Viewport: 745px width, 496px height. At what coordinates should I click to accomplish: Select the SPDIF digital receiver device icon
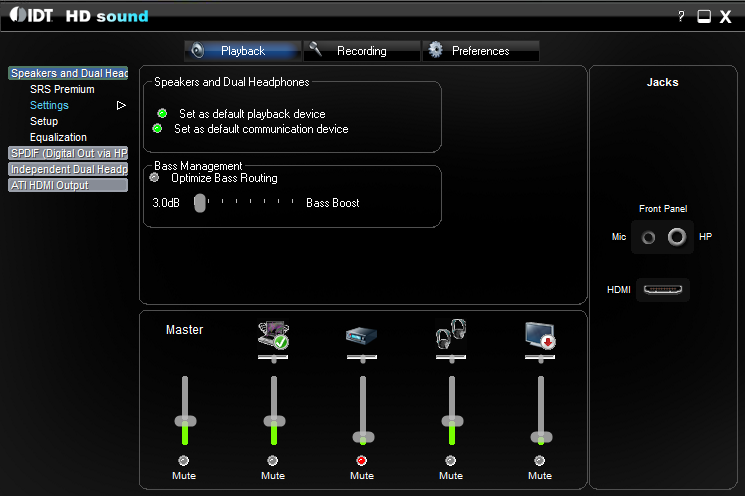pos(362,335)
